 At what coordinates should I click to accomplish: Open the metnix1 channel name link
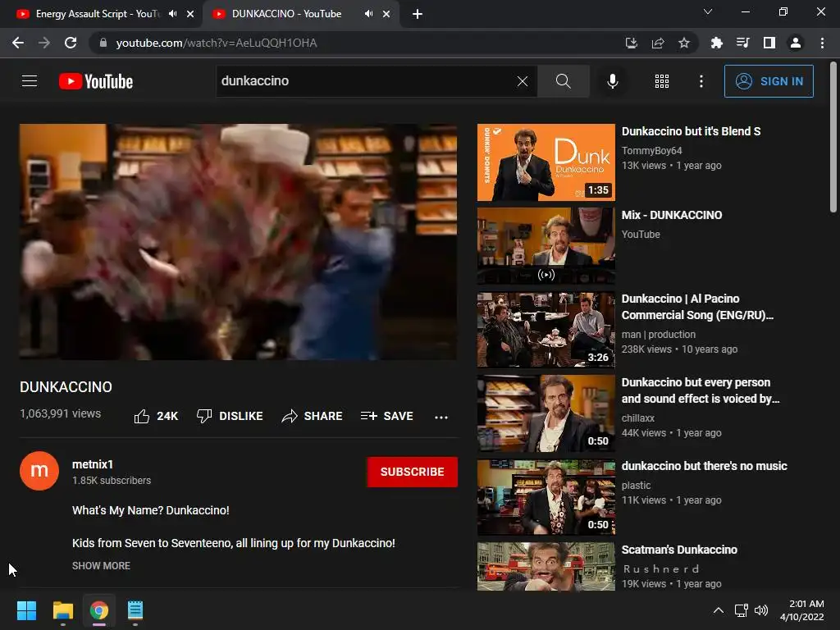(93, 464)
